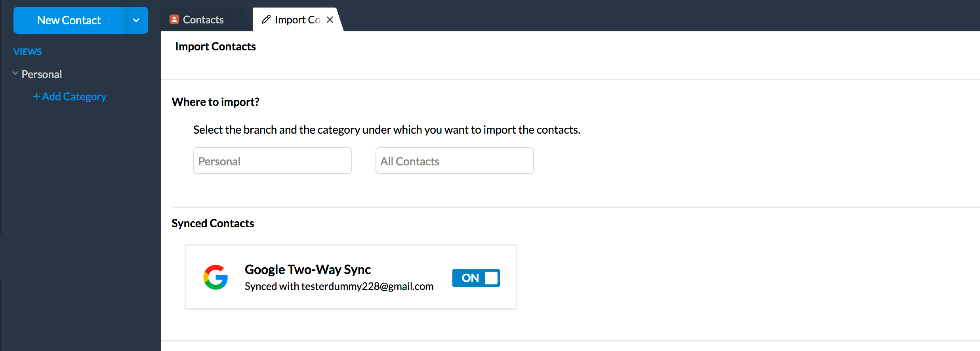Open the All Contacts category dropdown
Viewport: 980px width, 351px height.
click(454, 161)
